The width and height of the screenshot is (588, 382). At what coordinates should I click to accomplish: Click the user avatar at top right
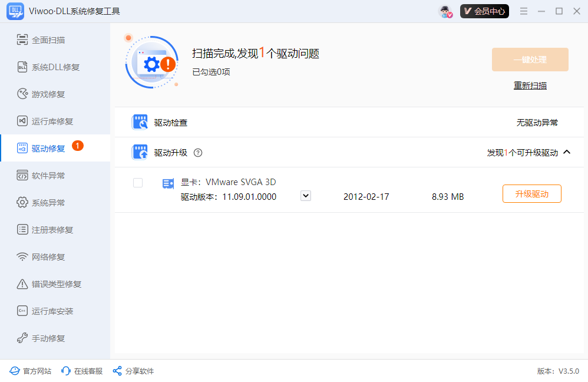click(x=445, y=11)
